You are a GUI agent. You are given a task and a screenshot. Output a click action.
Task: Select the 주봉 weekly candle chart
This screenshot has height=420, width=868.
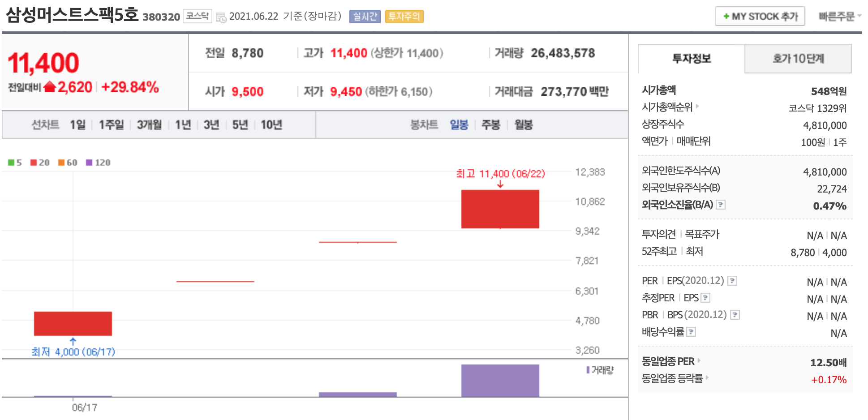(490, 124)
